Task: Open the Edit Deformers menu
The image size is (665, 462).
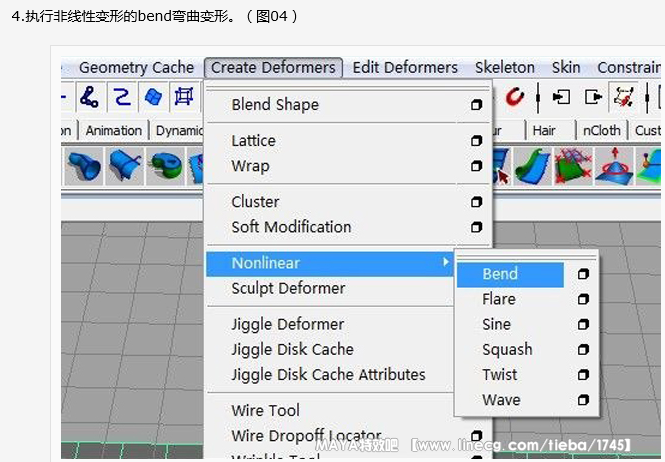Action: tap(405, 68)
